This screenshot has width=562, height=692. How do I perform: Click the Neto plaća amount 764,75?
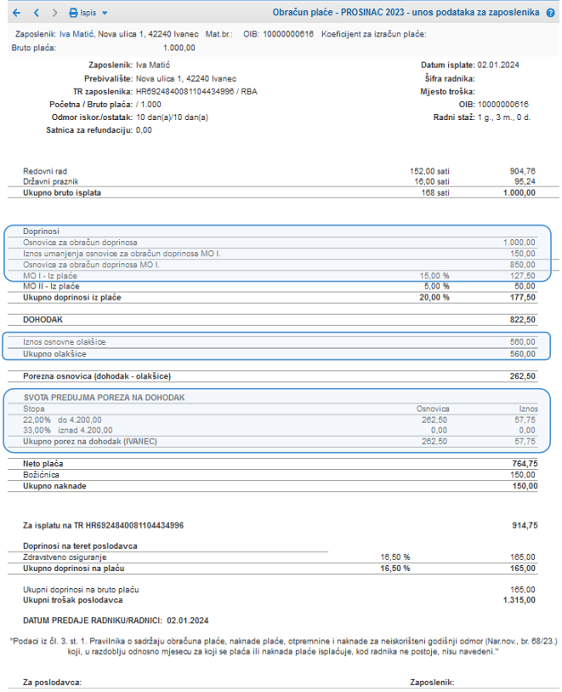[525, 464]
